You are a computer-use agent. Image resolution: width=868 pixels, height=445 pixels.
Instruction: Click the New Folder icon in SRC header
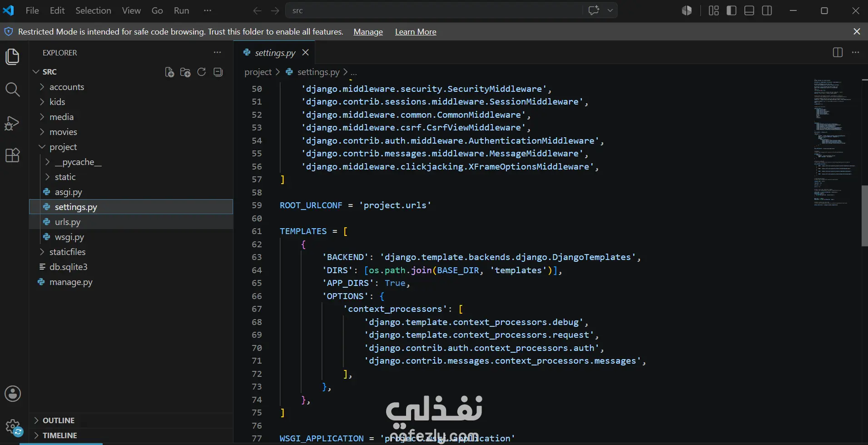coord(185,72)
